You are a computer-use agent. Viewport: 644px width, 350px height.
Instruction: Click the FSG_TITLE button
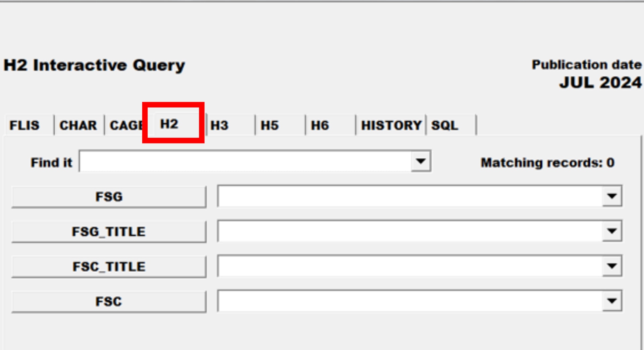click(109, 232)
